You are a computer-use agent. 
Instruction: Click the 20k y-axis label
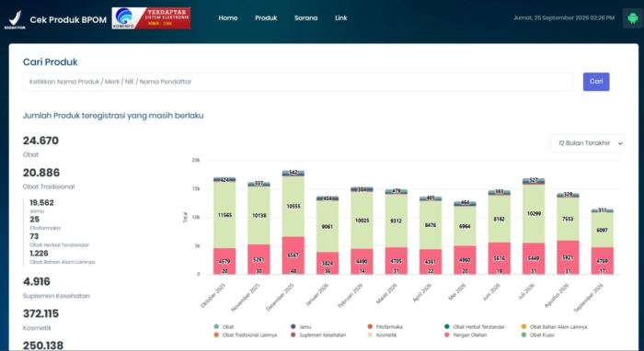click(x=196, y=160)
